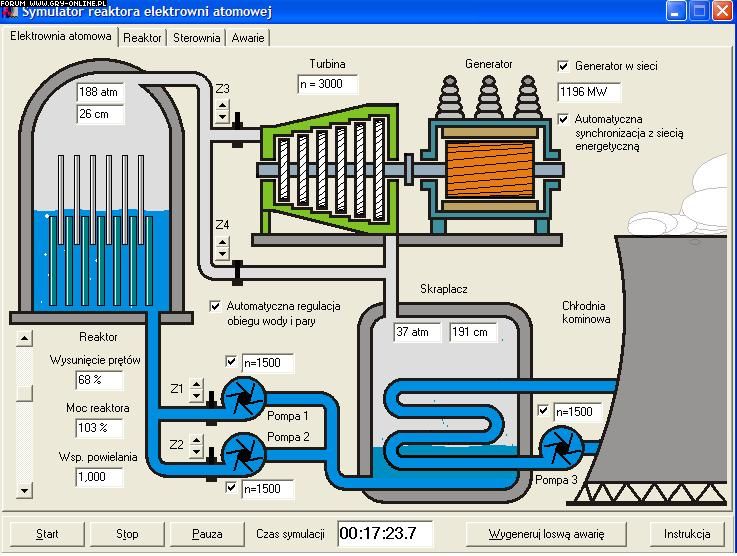Image resolution: width=737 pixels, height=556 pixels.
Task: Click the Stop button
Action: 127,534
